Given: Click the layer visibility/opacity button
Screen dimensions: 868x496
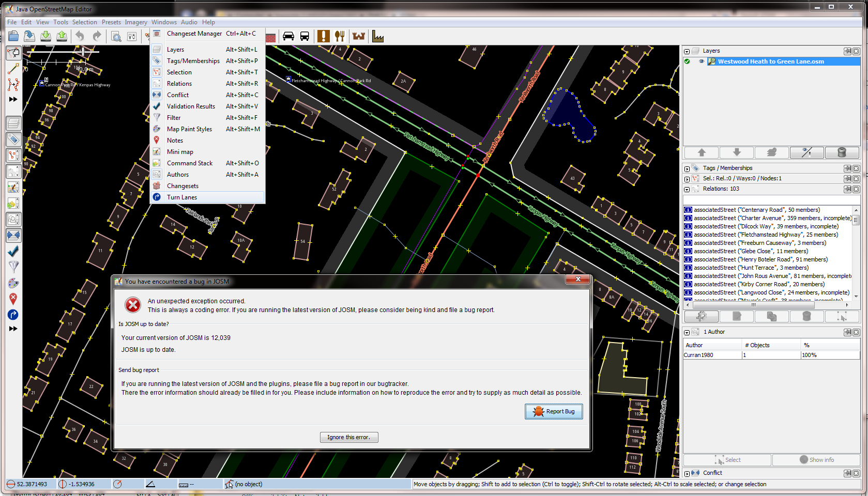Looking at the screenshot, I should pyautogui.click(x=807, y=152).
